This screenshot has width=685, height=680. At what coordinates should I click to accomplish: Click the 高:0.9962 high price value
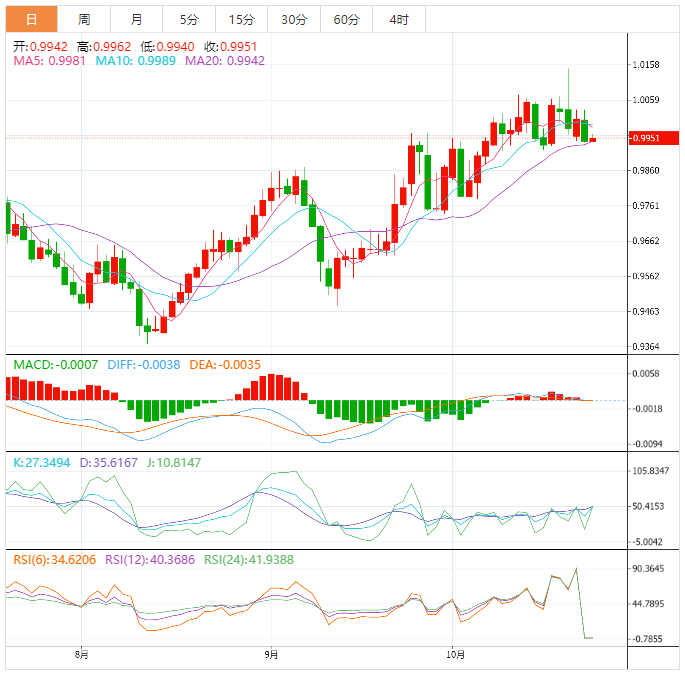click(104, 47)
